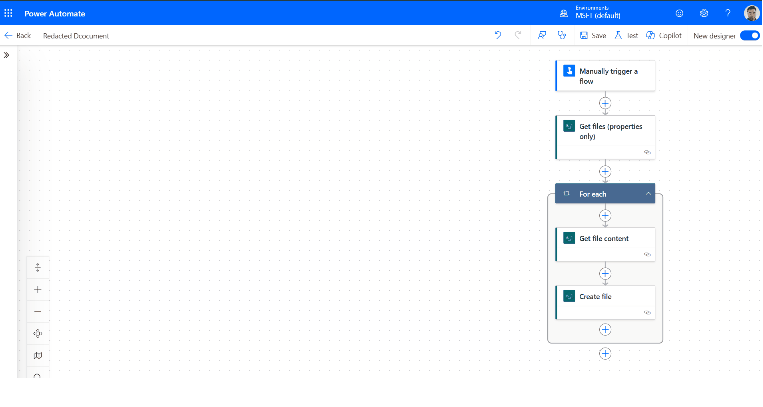763x407 pixels.
Task: Collapse the For each loop chevron
Action: (648, 194)
